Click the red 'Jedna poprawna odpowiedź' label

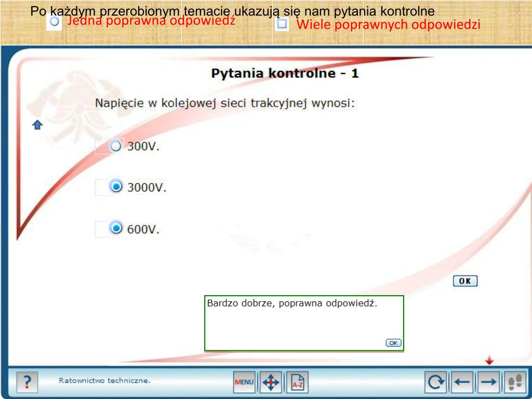pyautogui.click(x=151, y=21)
